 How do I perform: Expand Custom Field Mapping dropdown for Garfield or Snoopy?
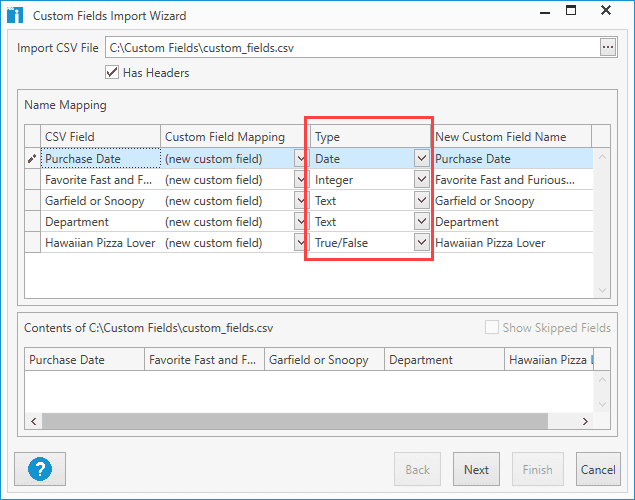pyautogui.click(x=300, y=200)
